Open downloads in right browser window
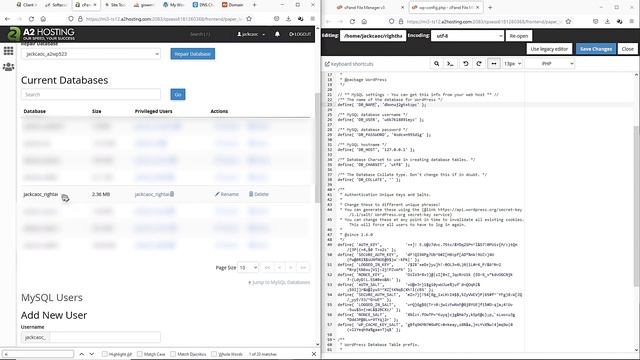Viewport: 640px width, 360px height. 607,22
